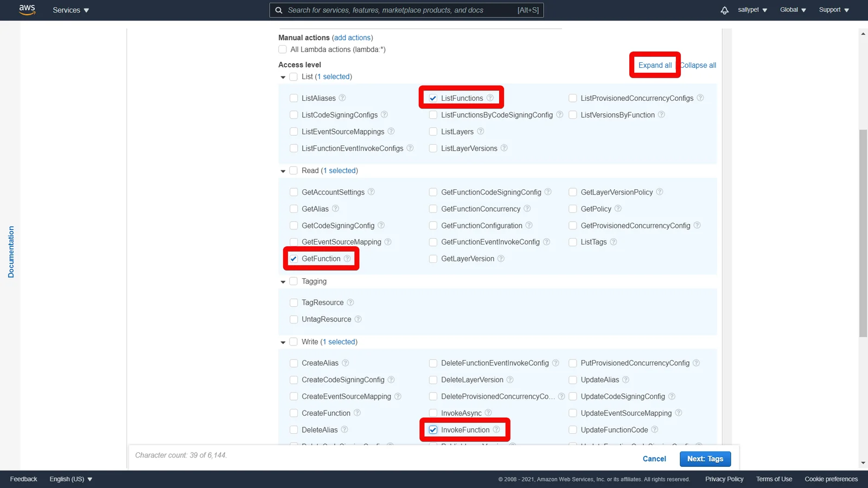Open the Support menu
Screen dimensions: 868x488
coord(834,10)
